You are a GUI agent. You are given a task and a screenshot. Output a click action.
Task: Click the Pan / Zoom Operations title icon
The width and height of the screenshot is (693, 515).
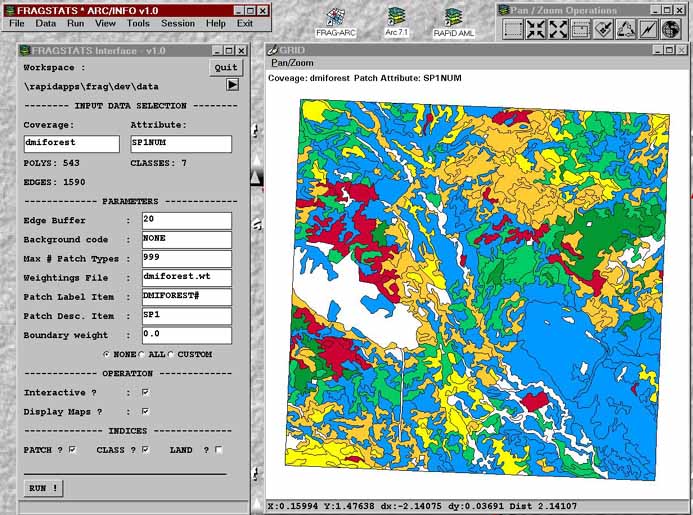pos(503,10)
